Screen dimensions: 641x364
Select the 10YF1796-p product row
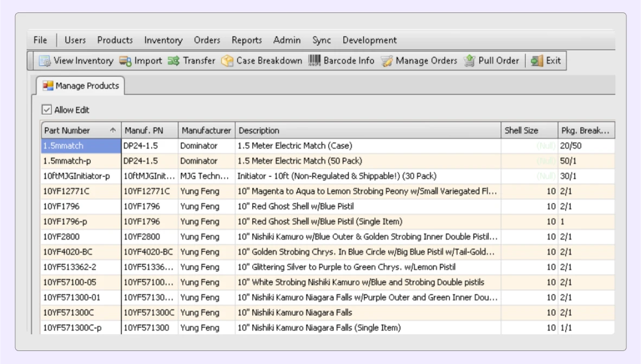65,222
